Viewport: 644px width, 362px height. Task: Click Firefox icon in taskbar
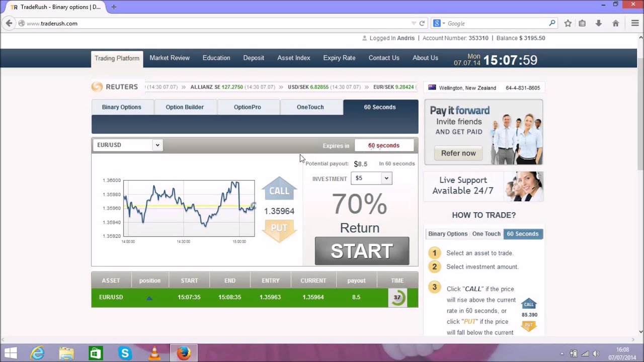point(184,353)
